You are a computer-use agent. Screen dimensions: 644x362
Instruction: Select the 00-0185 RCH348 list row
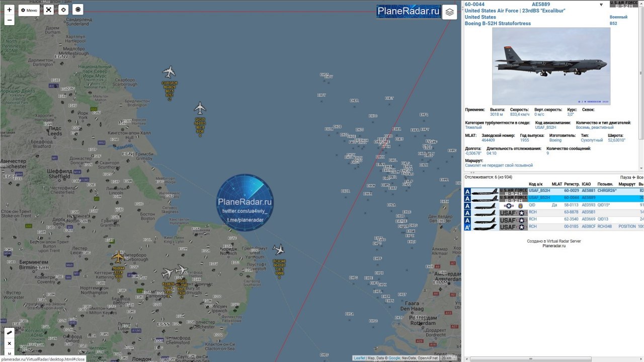click(553, 227)
